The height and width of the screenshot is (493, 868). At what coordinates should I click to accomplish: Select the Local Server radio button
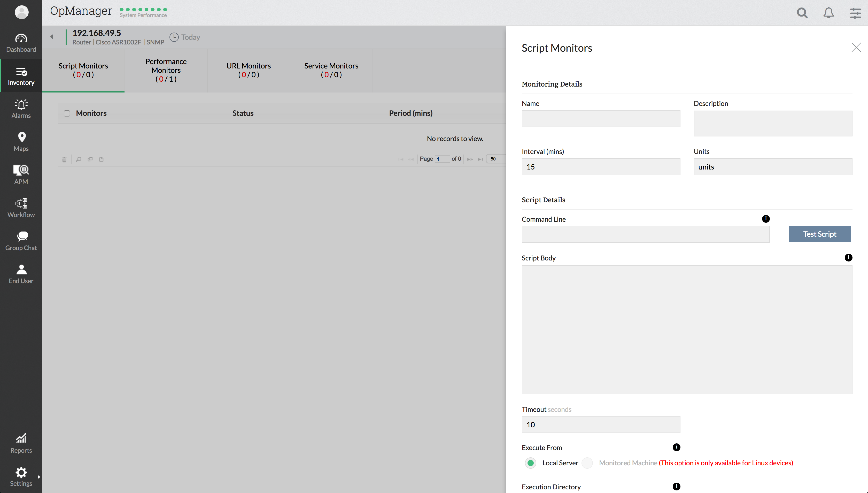[x=530, y=463]
